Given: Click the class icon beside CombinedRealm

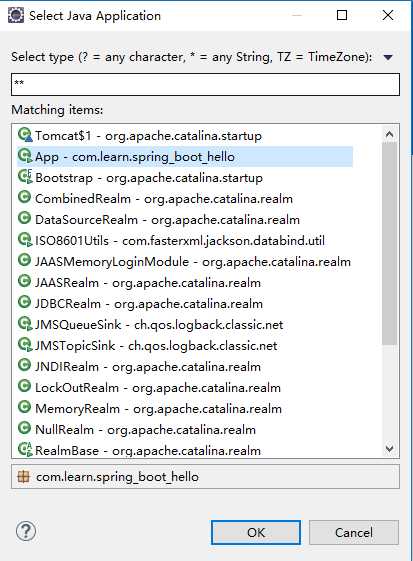Looking at the screenshot, I should pyautogui.click(x=24, y=197).
